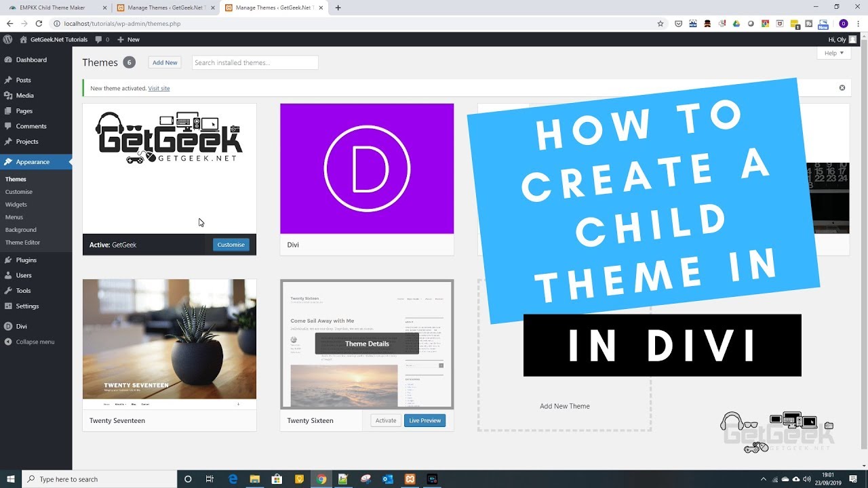Open Outlook from the taskbar

click(388, 479)
